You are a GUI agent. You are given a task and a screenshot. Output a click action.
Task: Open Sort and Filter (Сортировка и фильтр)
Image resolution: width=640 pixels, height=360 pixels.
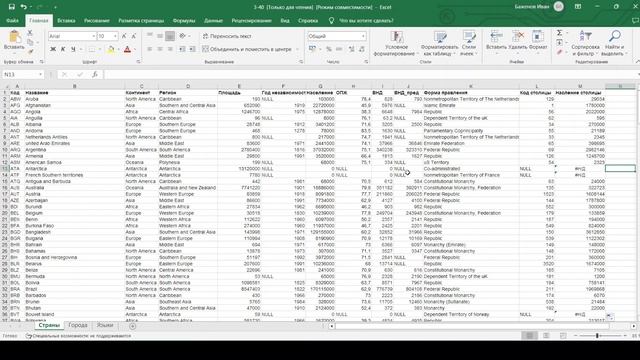[x=585, y=43]
